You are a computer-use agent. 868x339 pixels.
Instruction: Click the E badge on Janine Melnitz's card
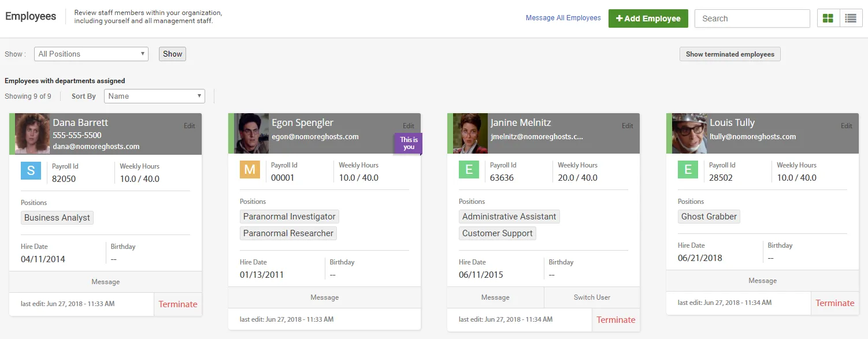point(469,170)
